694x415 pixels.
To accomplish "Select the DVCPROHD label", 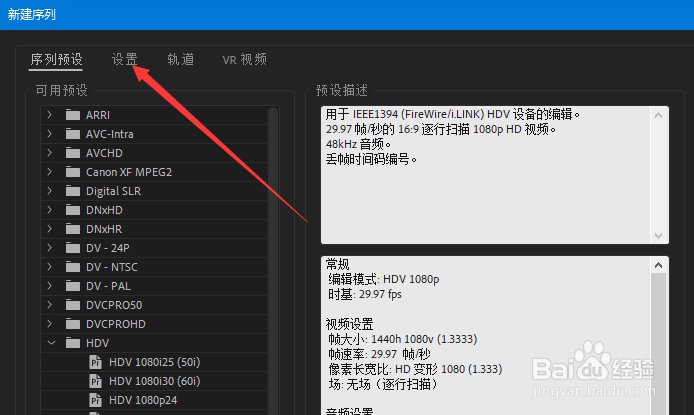I will [x=116, y=324].
